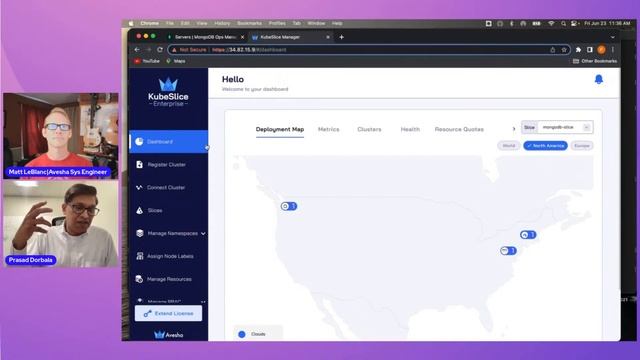Viewport: 640px width, 360px height.
Task: Click the Assign Node Labels icon
Action: click(x=140, y=256)
